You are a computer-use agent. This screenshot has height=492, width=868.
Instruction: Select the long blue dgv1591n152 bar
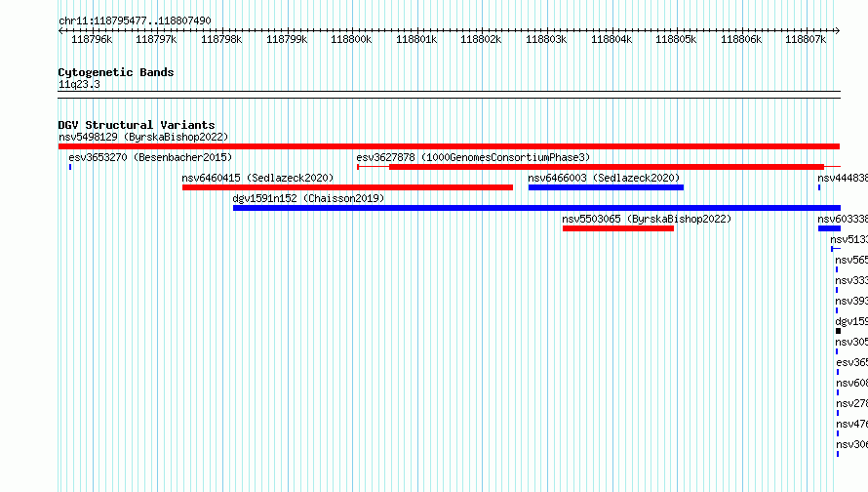pyautogui.click(x=536, y=208)
